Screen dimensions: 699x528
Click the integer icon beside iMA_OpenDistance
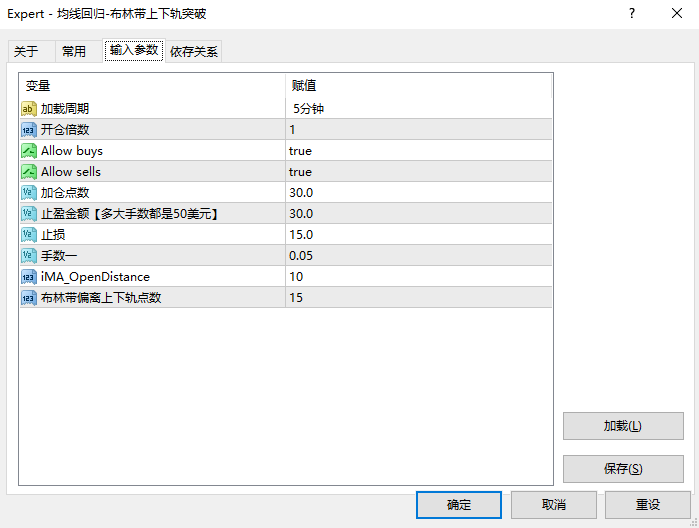(29, 276)
